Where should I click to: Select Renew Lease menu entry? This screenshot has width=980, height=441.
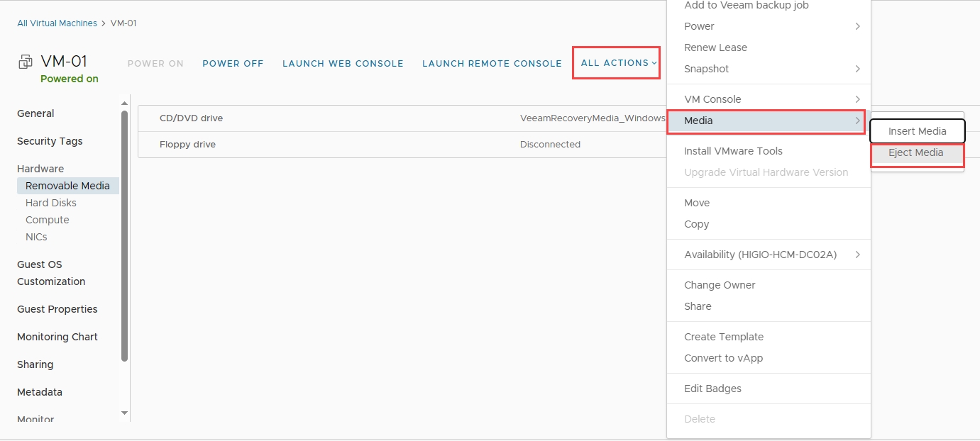pyautogui.click(x=715, y=48)
